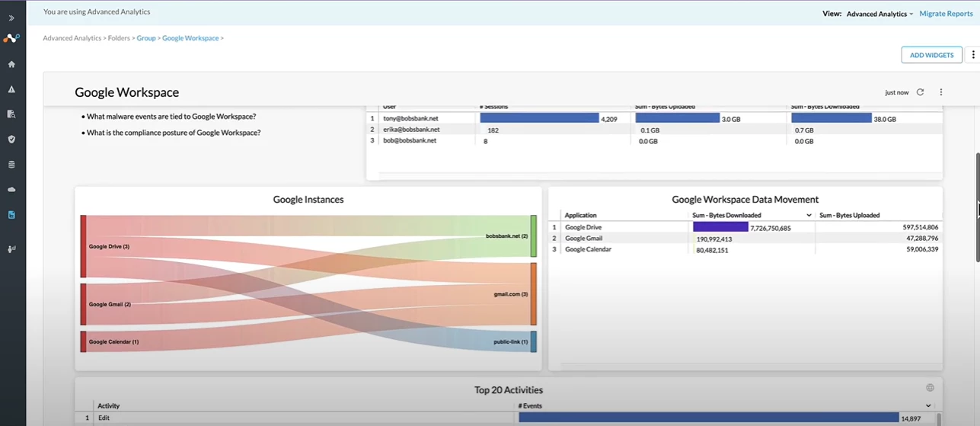Viewport: 980px width, 426px height.
Task: Toggle sort arrow on # Events column
Action: click(928, 406)
